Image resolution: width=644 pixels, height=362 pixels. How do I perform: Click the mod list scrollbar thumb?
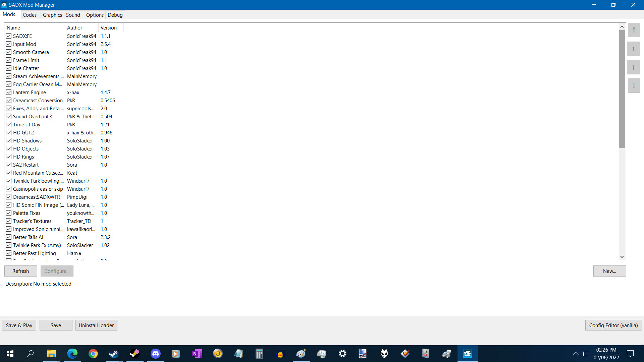click(622, 89)
